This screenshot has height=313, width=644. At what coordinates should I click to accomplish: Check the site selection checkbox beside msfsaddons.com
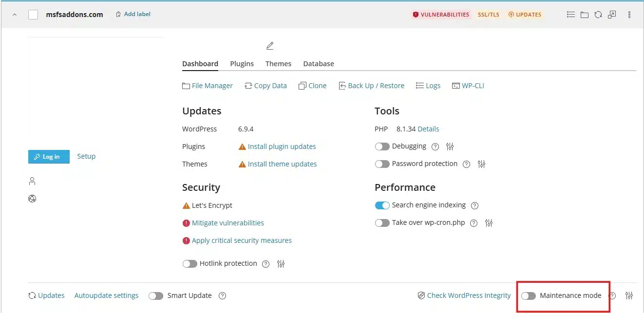click(33, 14)
